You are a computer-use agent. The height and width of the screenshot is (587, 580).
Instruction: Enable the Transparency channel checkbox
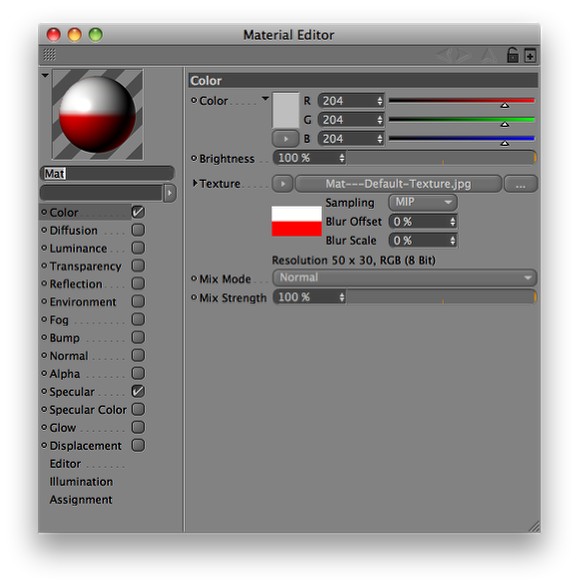[x=138, y=266]
